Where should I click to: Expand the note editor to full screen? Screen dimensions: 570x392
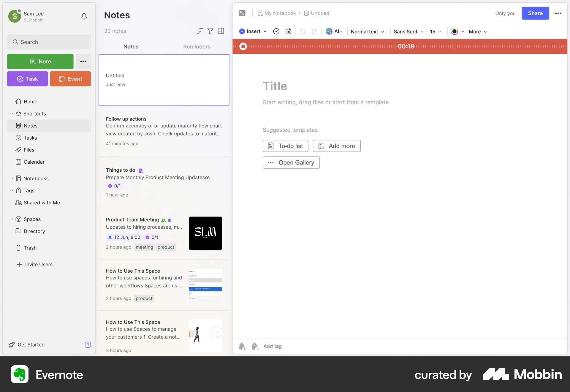242,13
